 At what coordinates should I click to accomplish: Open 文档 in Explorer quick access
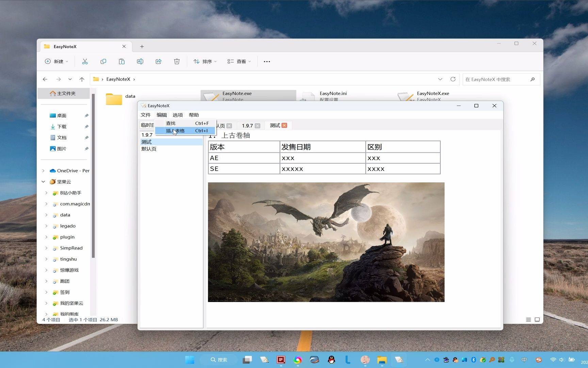coord(62,138)
